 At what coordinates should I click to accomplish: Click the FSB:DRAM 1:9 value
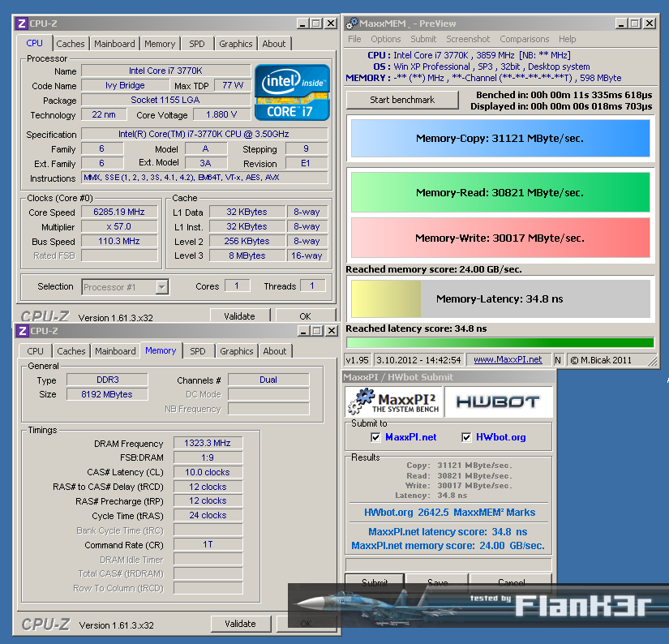(208, 457)
